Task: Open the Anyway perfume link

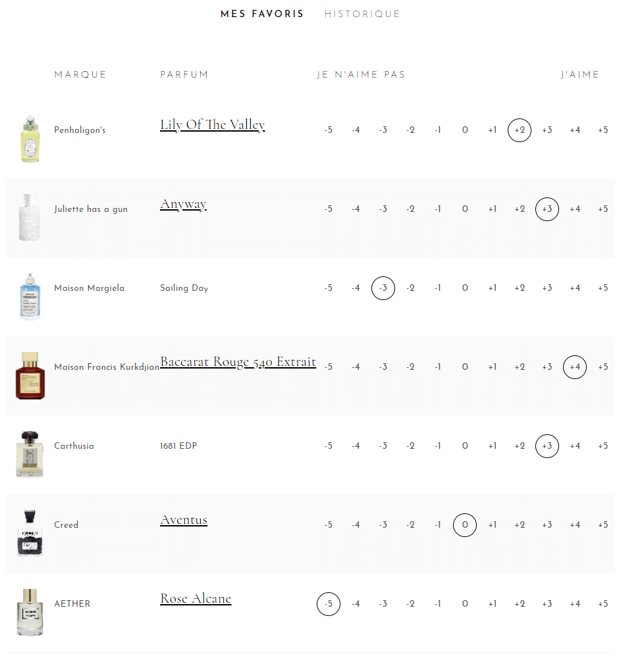Action: tap(183, 204)
